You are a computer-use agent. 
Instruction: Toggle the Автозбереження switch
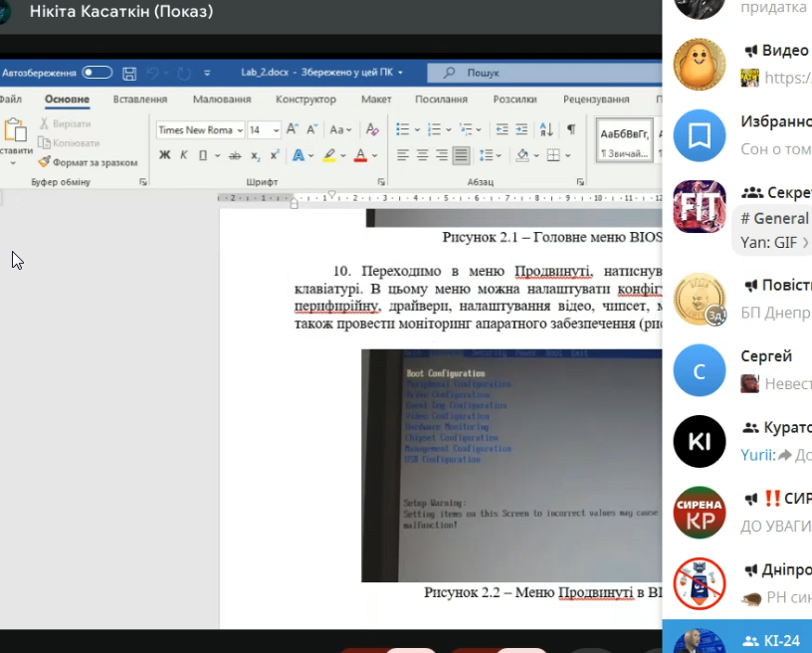pyautogui.click(x=97, y=73)
